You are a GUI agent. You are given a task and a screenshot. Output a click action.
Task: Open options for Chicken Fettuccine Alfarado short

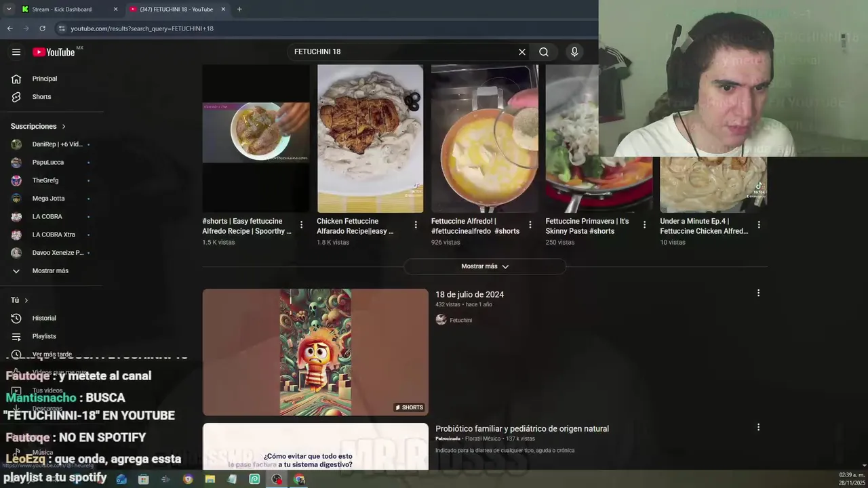coord(416,224)
